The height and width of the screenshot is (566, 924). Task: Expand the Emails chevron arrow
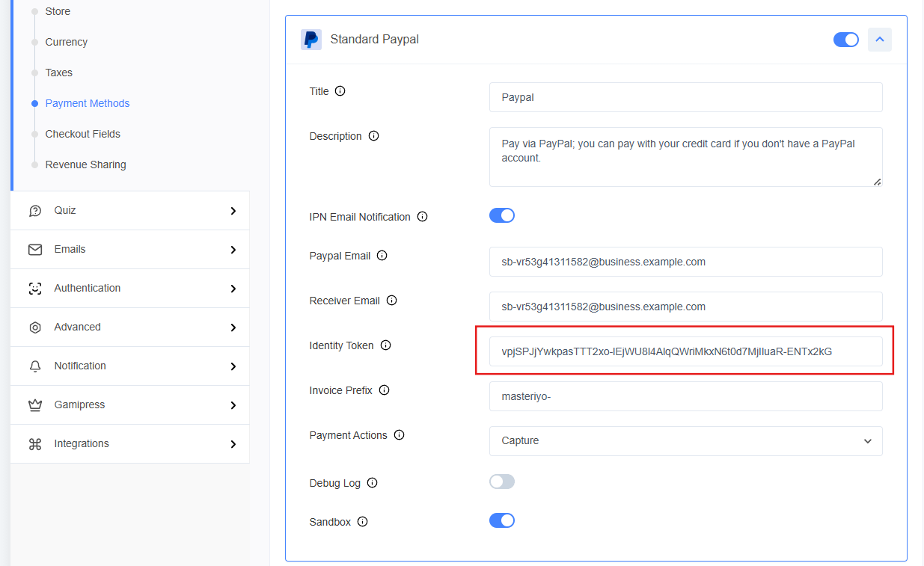click(233, 250)
